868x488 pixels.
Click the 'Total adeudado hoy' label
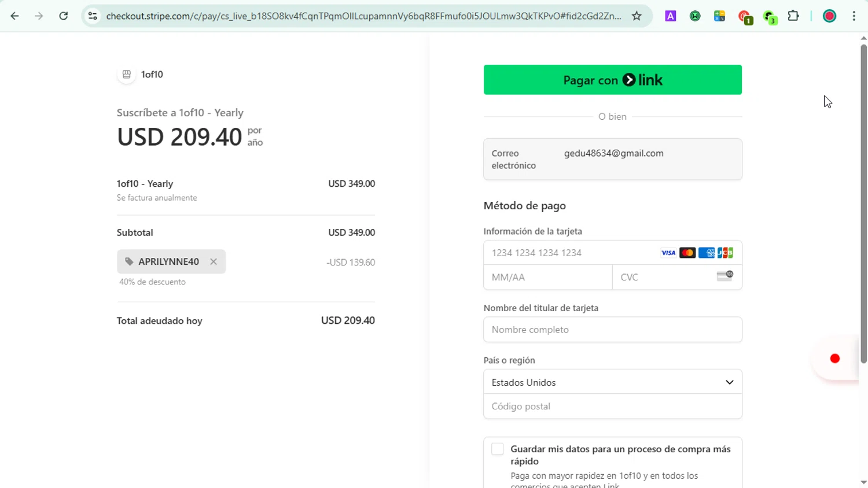coord(160,321)
